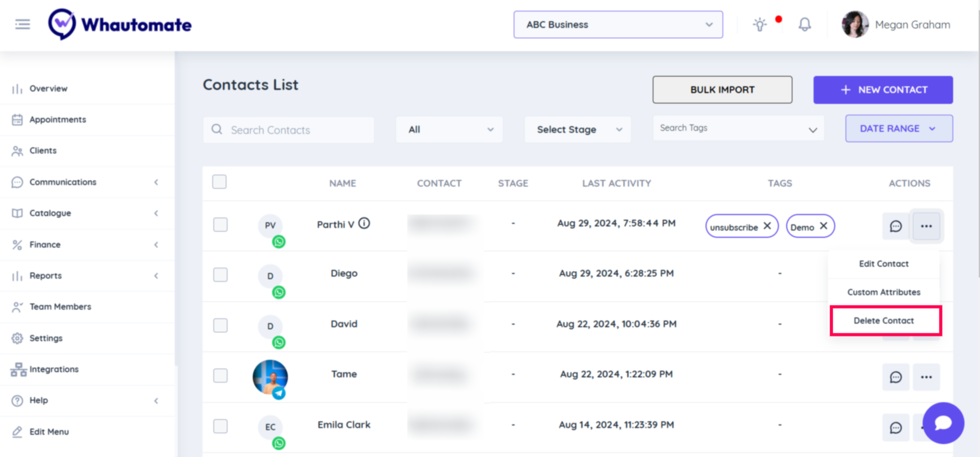The width and height of the screenshot is (980, 457).
Task: Open the Search Tags dropdown
Action: (738, 129)
